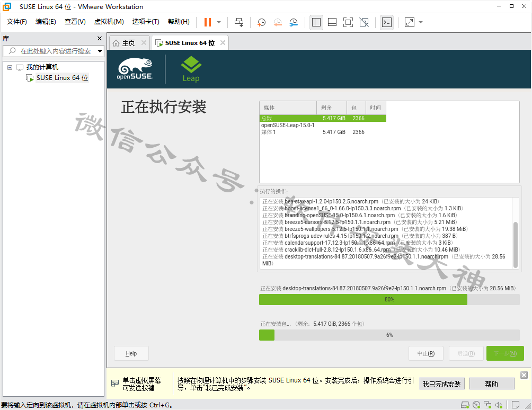Screen dimensions: 532x410
Task: Click the log line for breeze5-cursors package
Action: [x=360, y=222]
